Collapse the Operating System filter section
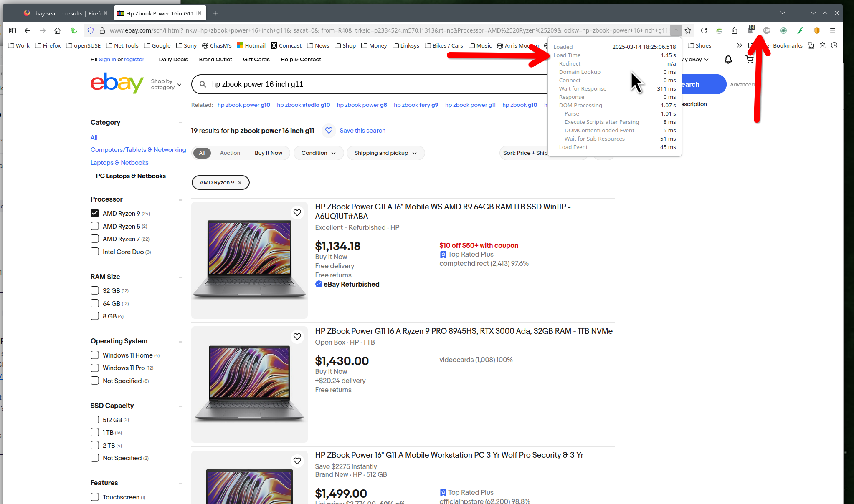The image size is (854, 504). 180,342
